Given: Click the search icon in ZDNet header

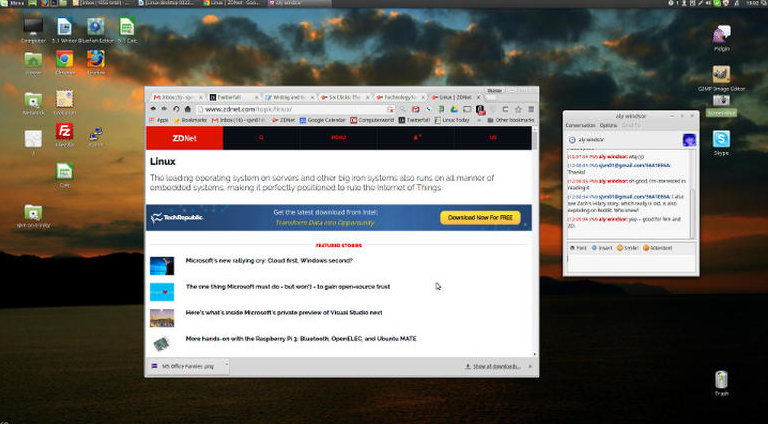Looking at the screenshot, I should coord(261,138).
